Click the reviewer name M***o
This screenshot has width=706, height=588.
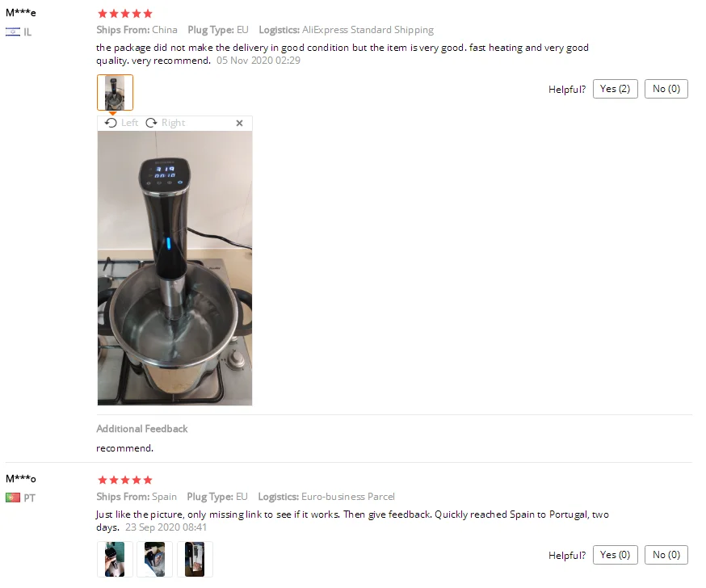point(21,478)
